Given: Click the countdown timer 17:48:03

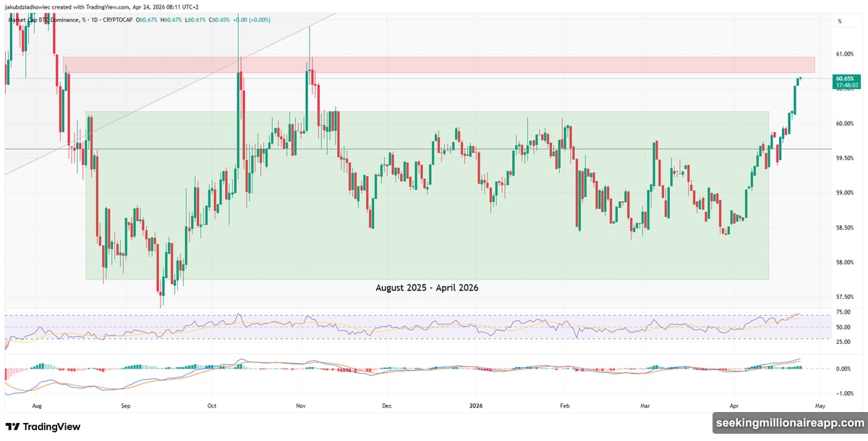Looking at the screenshot, I should (x=845, y=85).
